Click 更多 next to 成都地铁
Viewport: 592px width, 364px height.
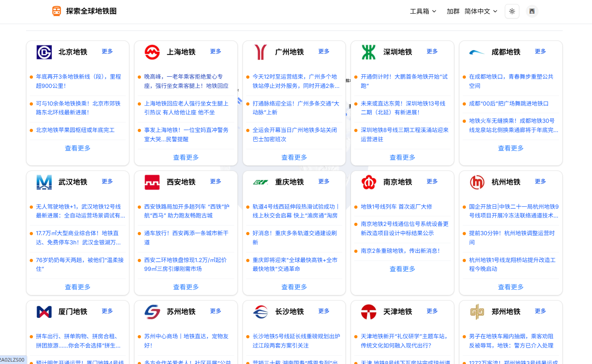click(x=540, y=51)
